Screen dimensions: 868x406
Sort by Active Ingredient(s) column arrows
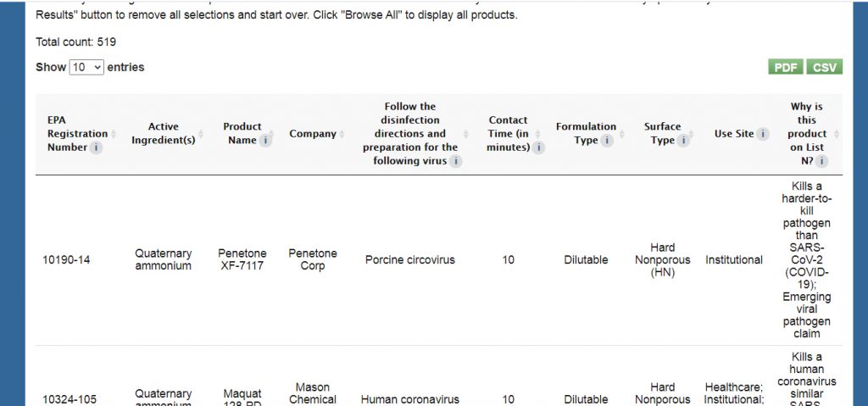pos(200,134)
